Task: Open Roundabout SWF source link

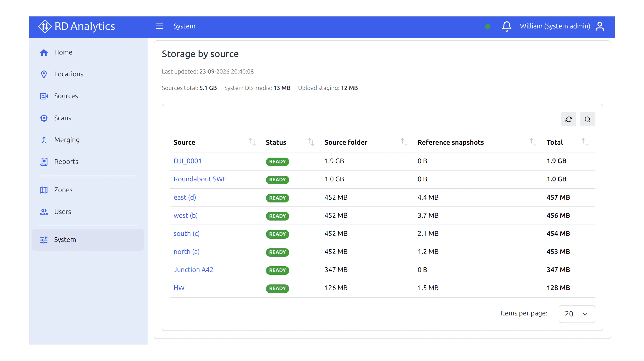Action: click(200, 179)
